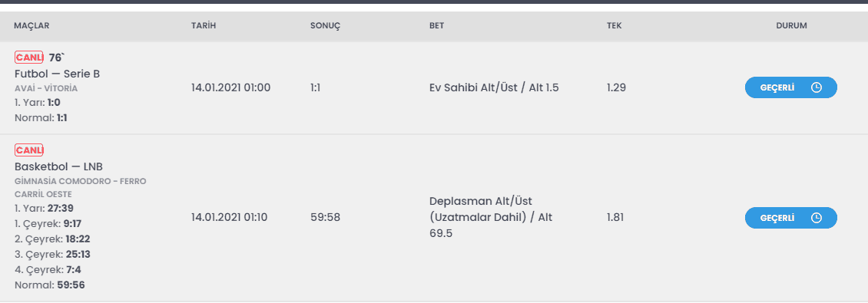The image size is (868, 303).
Task: Click the 59:58 basketball result score
Action: [x=325, y=218]
